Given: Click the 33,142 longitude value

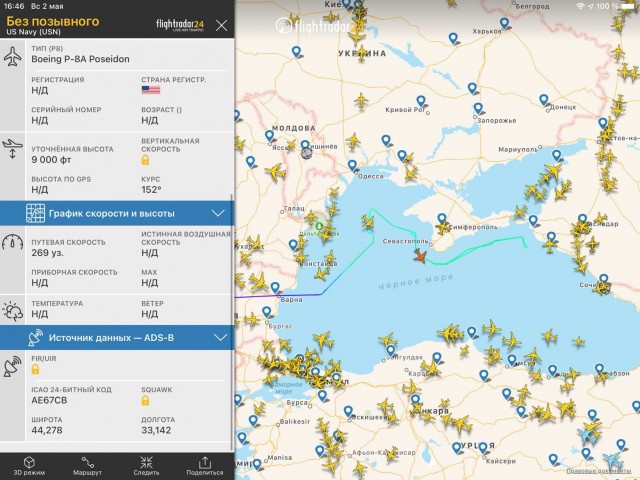Looking at the screenshot, I should pos(156,430).
